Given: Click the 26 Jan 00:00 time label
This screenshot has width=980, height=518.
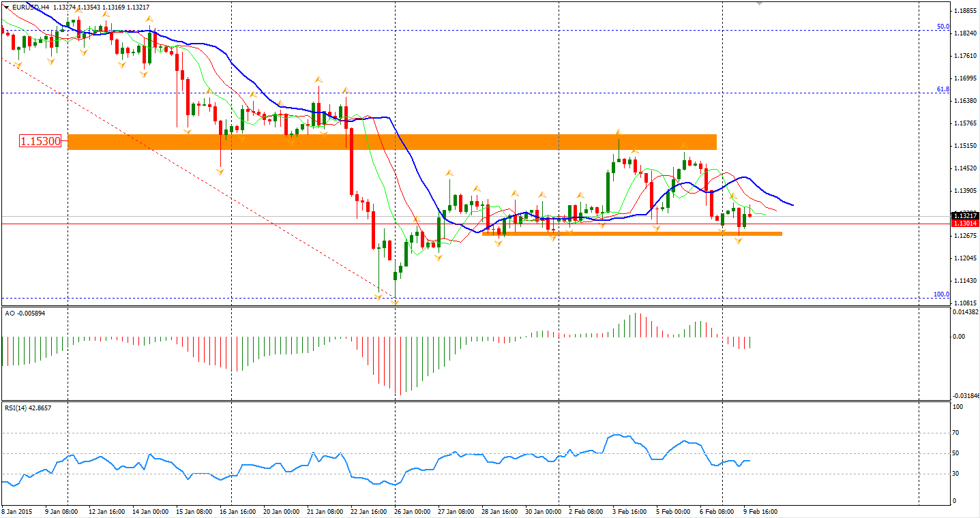Looking at the screenshot, I should (x=412, y=511).
